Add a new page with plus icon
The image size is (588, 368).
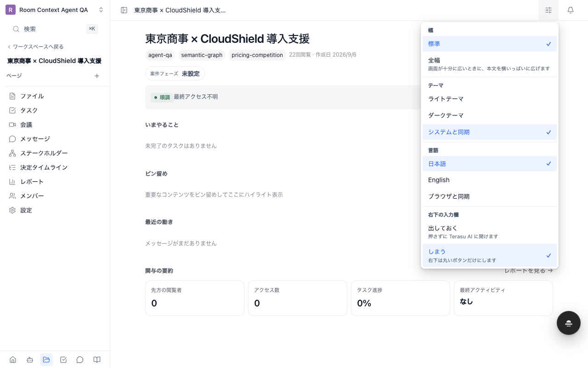97,76
